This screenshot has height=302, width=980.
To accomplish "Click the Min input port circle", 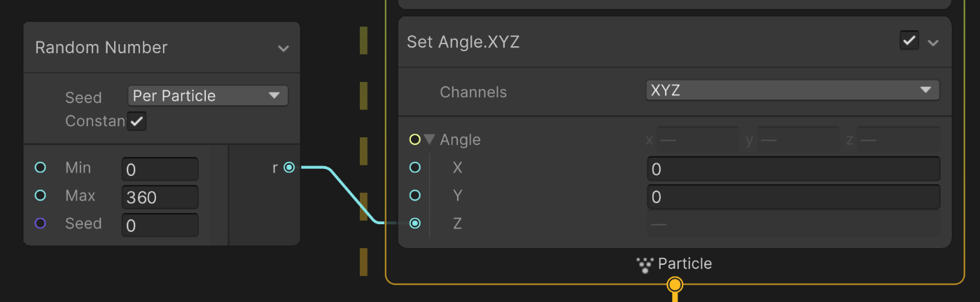I will pyautogui.click(x=40, y=167).
